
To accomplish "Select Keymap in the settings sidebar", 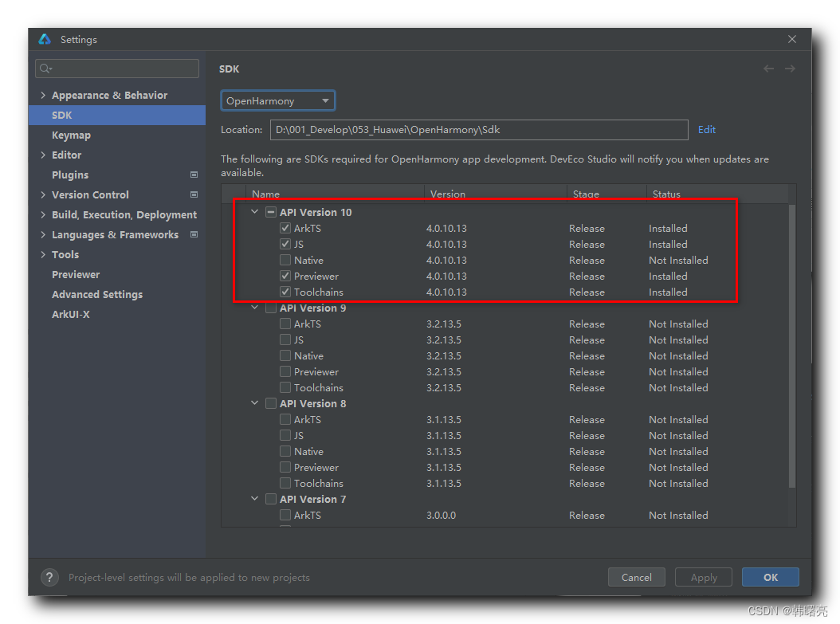I will click(71, 135).
